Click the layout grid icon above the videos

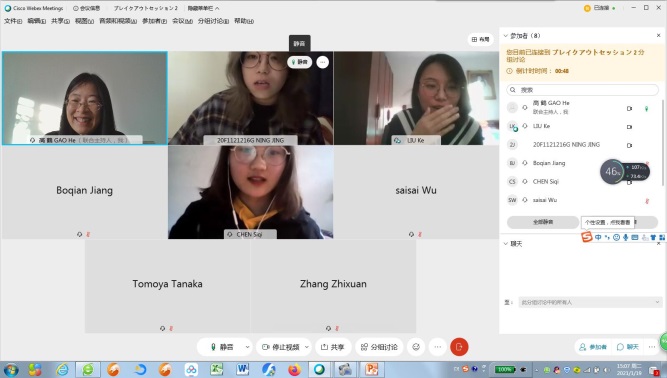coord(481,39)
